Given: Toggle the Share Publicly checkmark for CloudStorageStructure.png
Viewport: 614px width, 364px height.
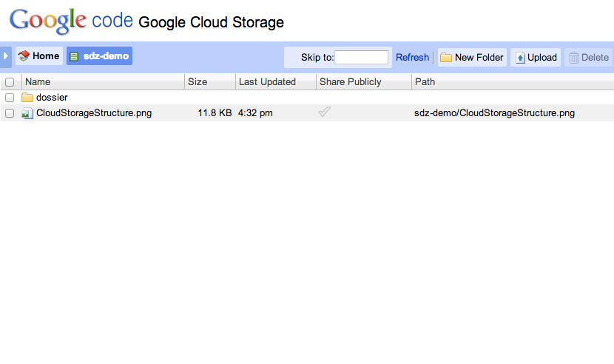Looking at the screenshot, I should pos(324,112).
